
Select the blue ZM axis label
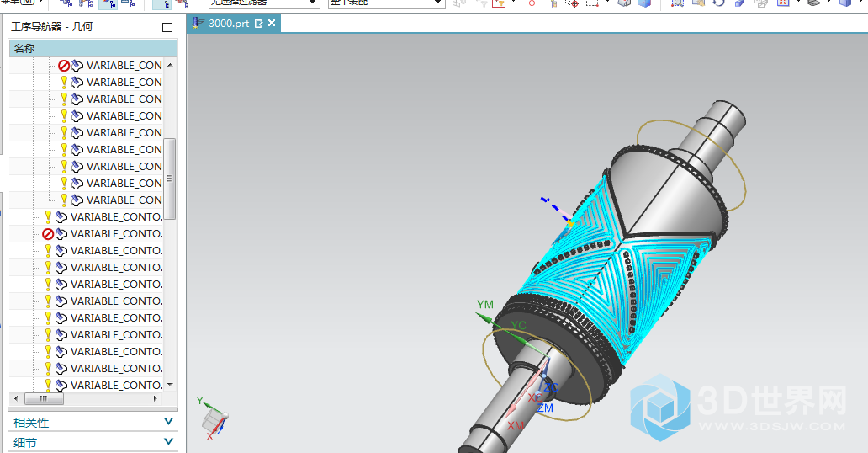545,408
